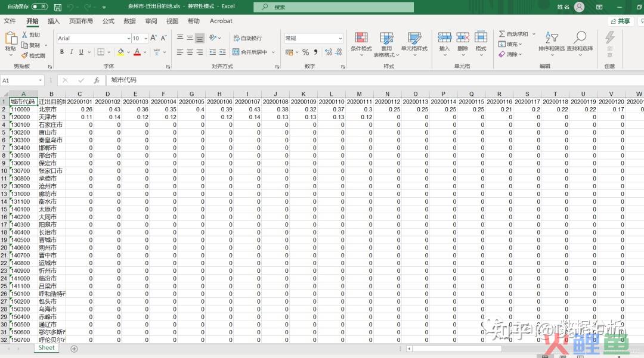644x358 pixels.
Task: Open the 文件 (File) tab
Action: click(x=10, y=21)
